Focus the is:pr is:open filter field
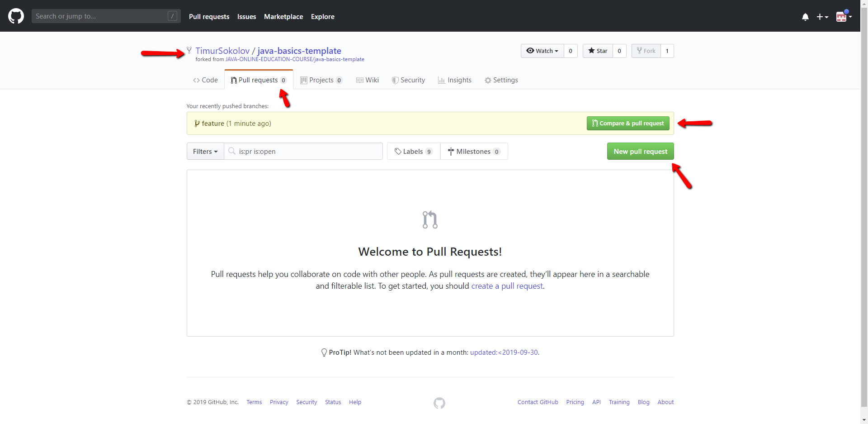The height and width of the screenshot is (424, 868). (x=307, y=152)
